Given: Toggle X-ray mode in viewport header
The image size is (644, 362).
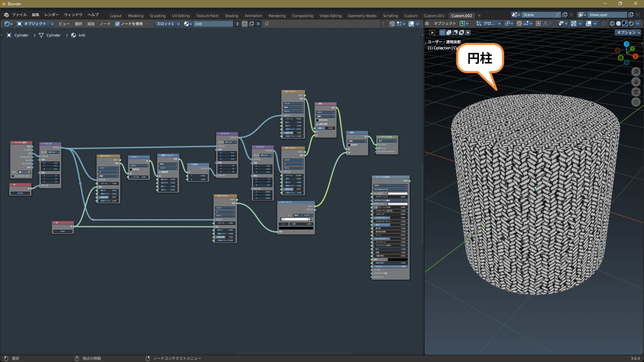Looking at the screenshot, I should (x=603, y=23).
